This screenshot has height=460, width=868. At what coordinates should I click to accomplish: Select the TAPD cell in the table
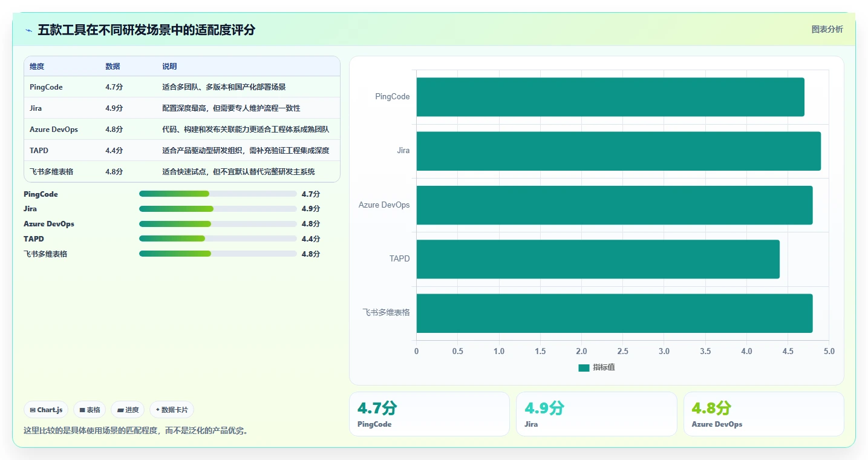[x=39, y=151]
